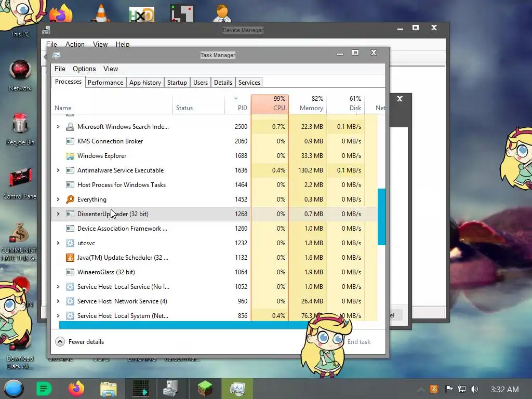
Task: Open the Minecraft block taskbar icon
Action: (x=205, y=389)
